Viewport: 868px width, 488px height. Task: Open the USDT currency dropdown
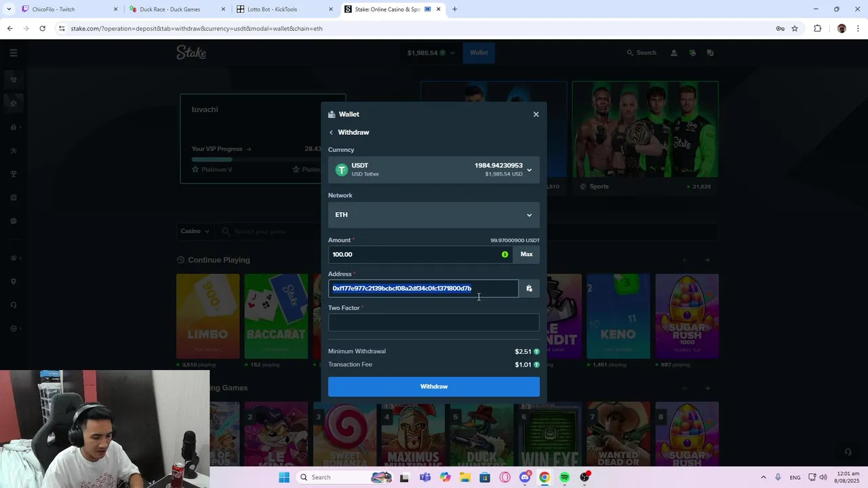(x=434, y=169)
